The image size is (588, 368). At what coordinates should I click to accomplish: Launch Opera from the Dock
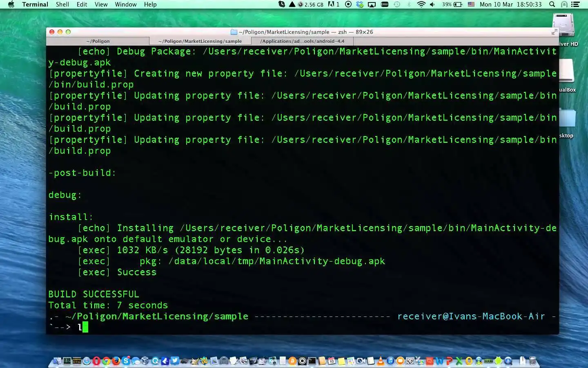pos(96,361)
